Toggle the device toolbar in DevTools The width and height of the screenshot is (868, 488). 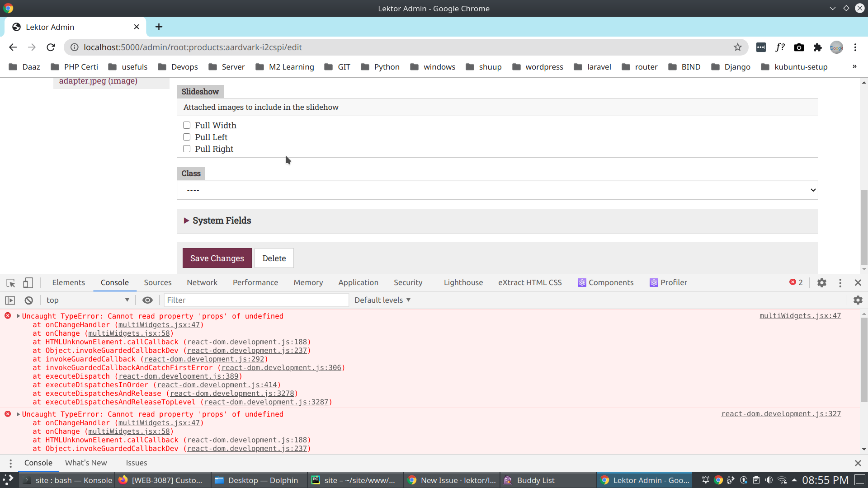pos(28,282)
